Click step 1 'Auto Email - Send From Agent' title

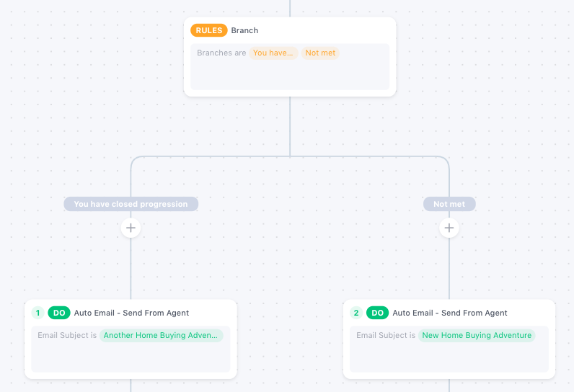coord(131,313)
